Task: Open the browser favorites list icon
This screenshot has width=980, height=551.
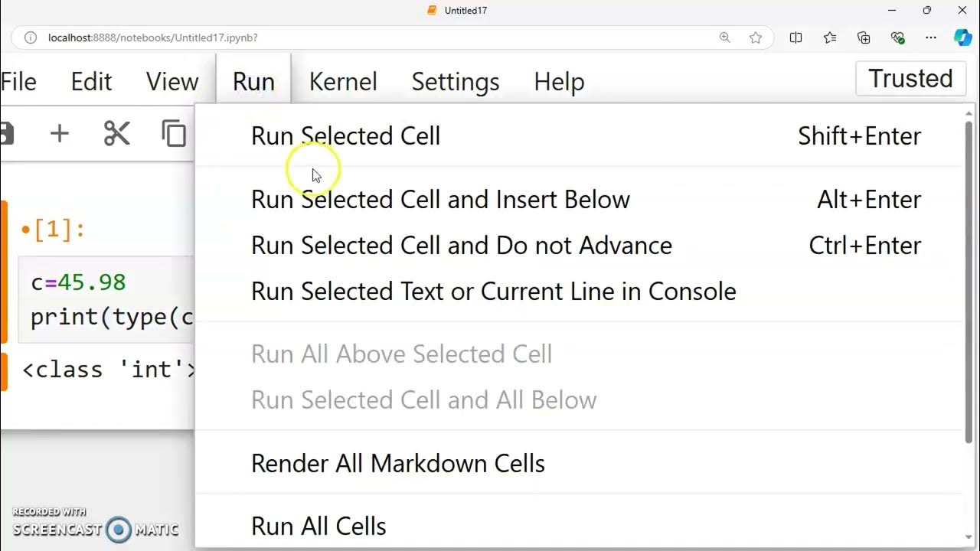Action: point(830,37)
